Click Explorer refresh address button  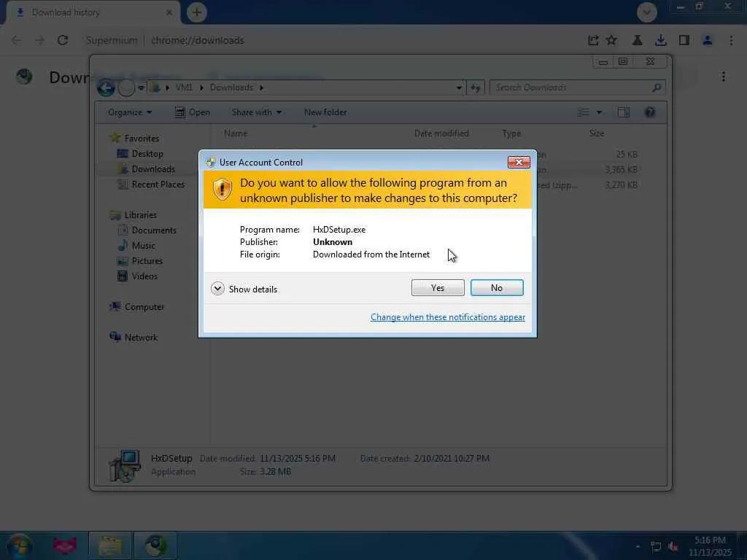click(x=476, y=87)
